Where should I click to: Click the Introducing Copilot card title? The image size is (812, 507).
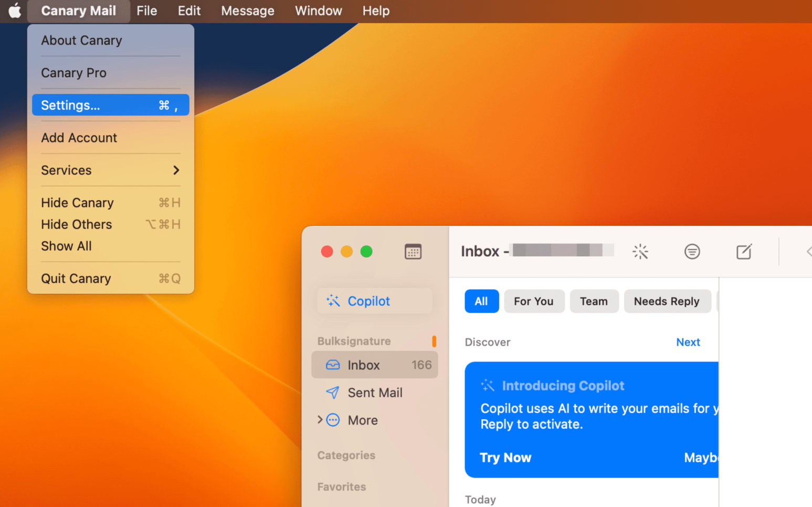[563, 386]
